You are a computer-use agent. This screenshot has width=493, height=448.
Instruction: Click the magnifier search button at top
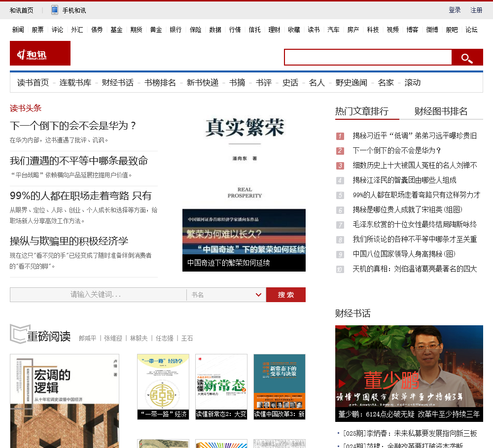pos(467,58)
